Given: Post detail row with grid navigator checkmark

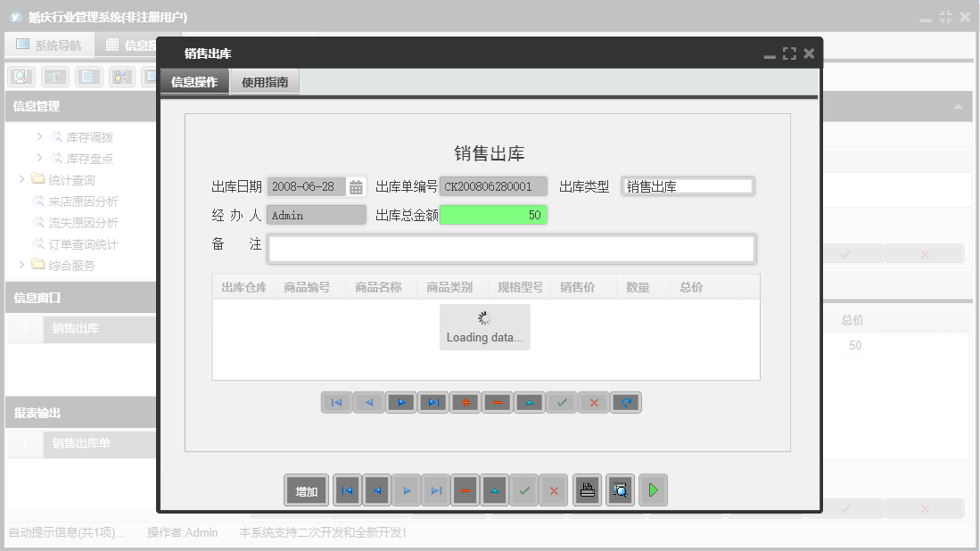Looking at the screenshot, I should tap(562, 402).
